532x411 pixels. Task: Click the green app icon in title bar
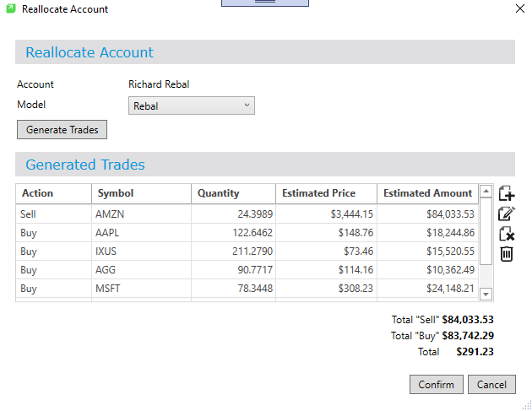tap(11, 8)
